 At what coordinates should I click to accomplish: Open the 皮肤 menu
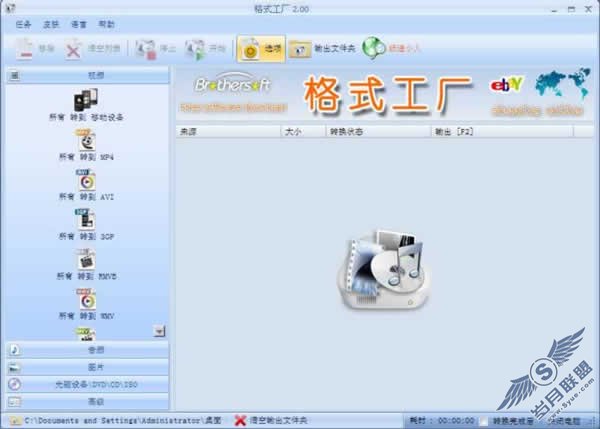coord(51,24)
